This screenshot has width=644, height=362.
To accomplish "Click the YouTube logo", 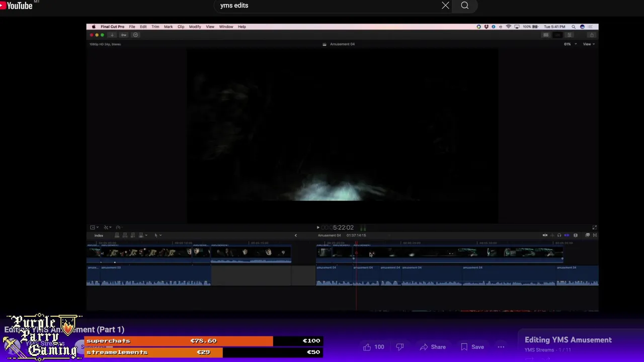I will point(17,6).
